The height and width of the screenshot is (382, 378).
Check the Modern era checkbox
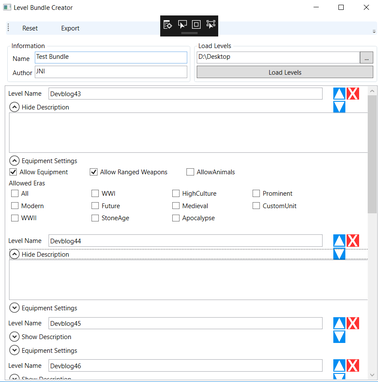(15, 206)
